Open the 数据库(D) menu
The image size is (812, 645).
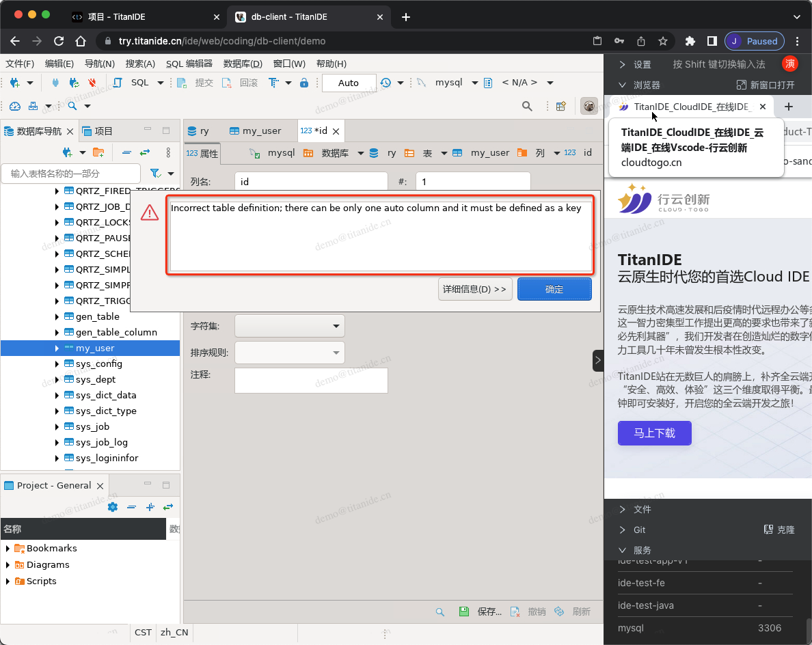pyautogui.click(x=243, y=64)
